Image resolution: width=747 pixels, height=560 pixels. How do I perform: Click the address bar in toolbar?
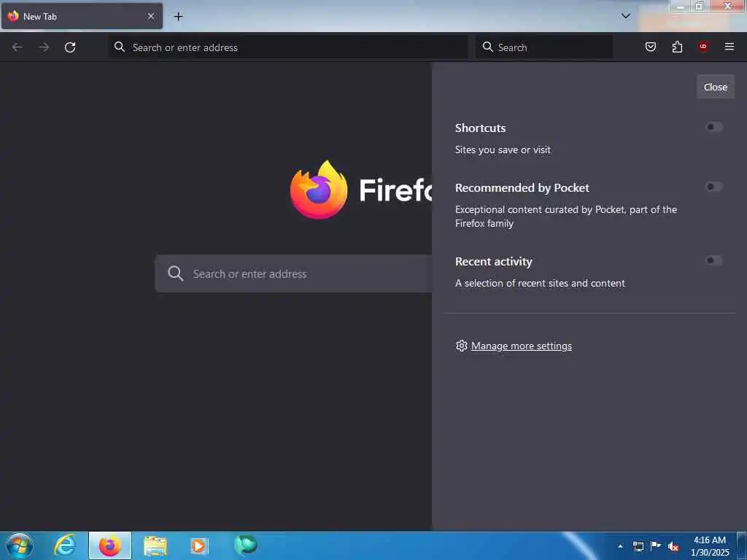(x=288, y=47)
